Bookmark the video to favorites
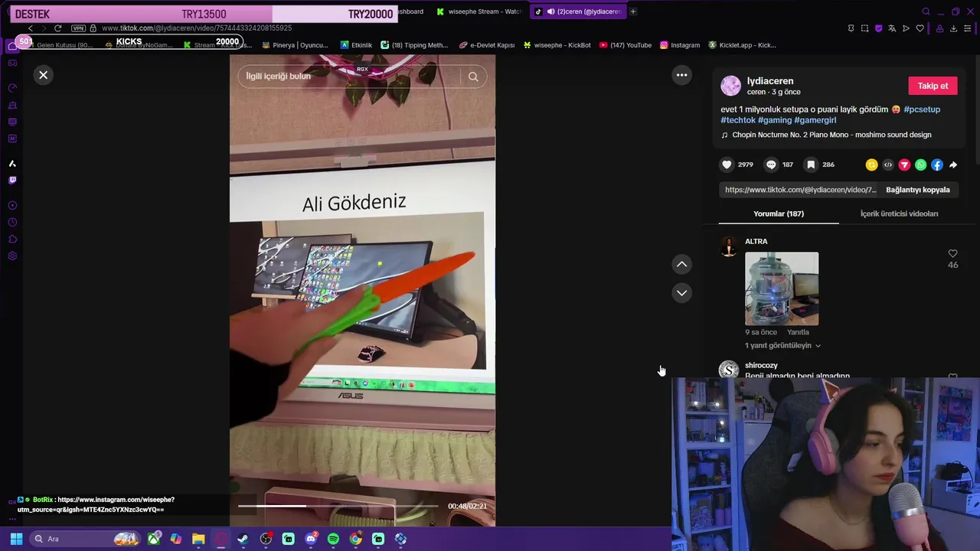Screen dimensions: 980x551 pyautogui.click(x=811, y=165)
